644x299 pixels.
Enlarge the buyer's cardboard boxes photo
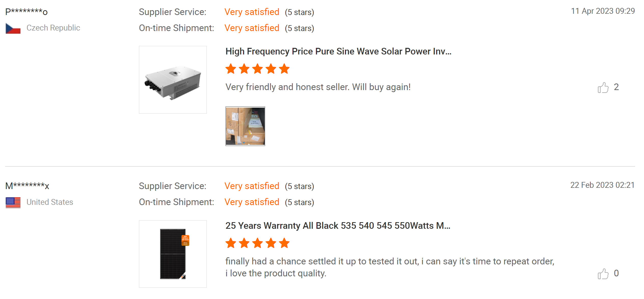245,126
